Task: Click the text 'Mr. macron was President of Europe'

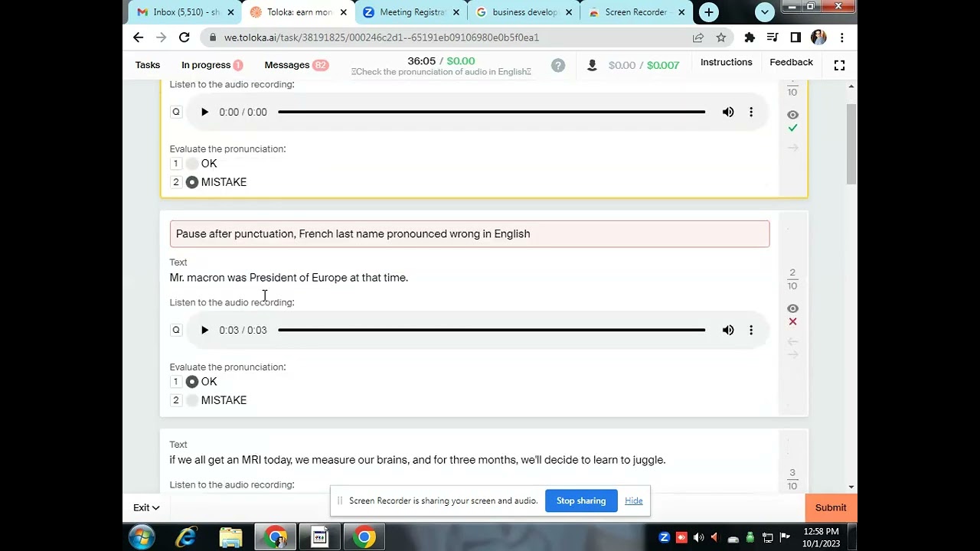Action: coord(258,278)
